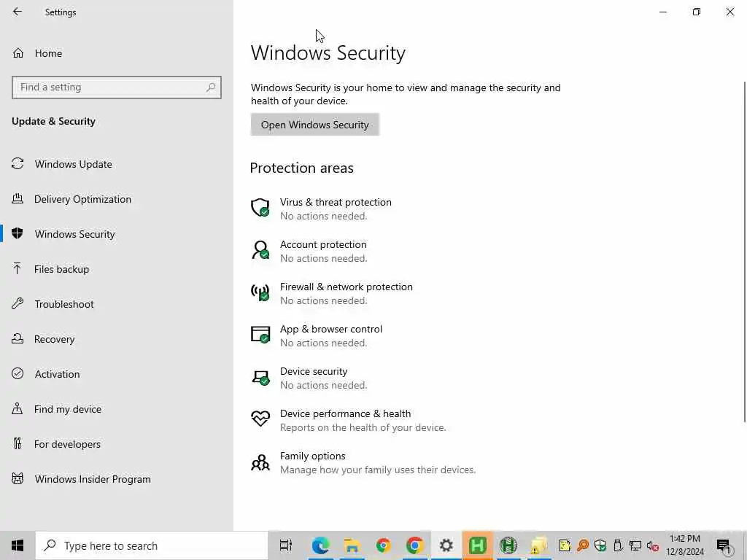Open Device performance & health
The image size is (747, 560).
[348, 421]
